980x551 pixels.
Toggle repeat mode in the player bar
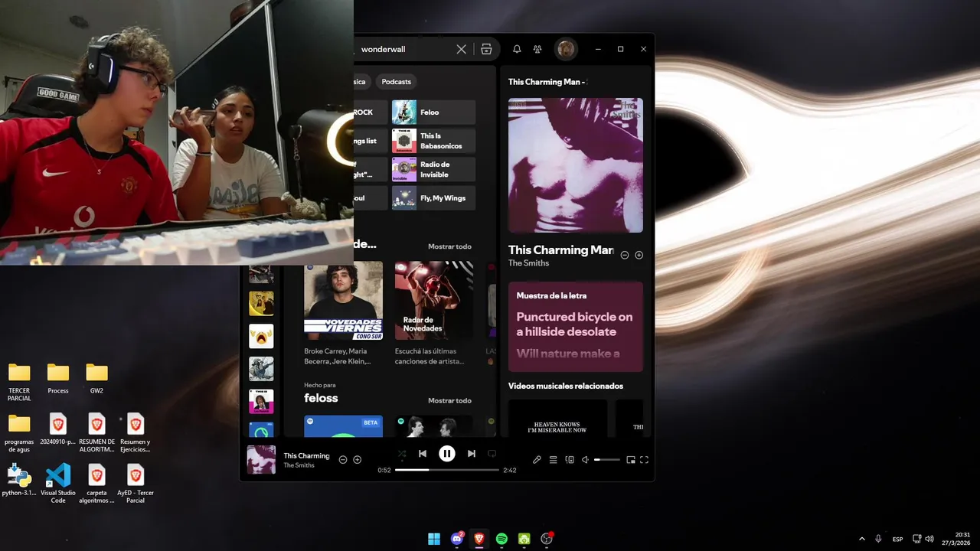pyautogui.click(x=492, y=454)
